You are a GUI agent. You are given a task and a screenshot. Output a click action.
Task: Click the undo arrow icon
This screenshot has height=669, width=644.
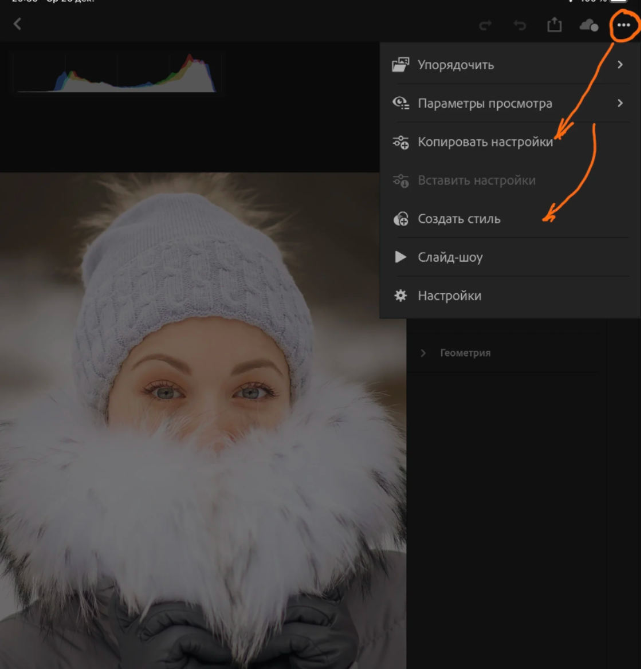click(x=520, y=25)
